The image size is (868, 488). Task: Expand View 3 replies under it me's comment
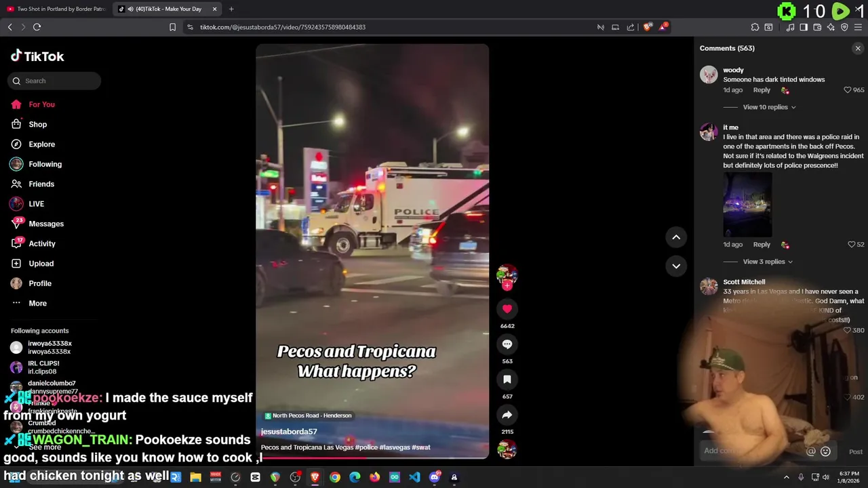pos(768,262)
